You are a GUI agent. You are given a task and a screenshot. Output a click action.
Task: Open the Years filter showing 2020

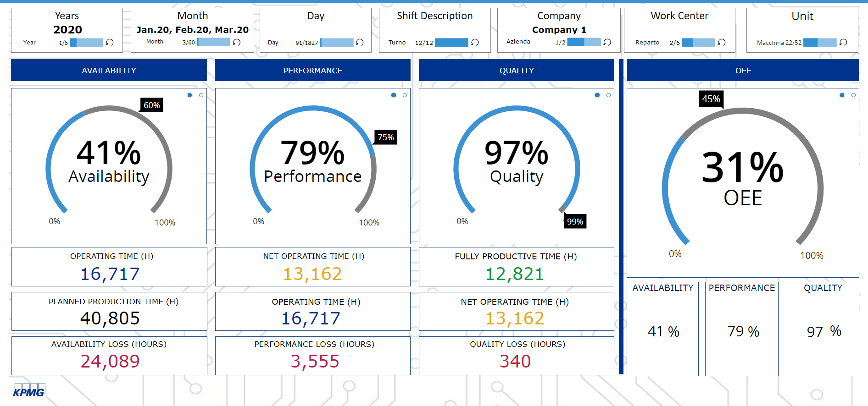(x=67, y=29)
